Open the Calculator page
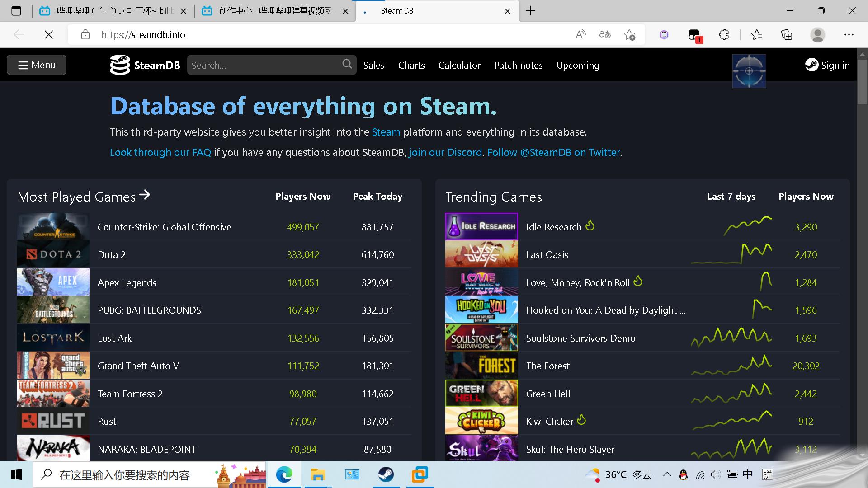868x488 pixels. 459,66
